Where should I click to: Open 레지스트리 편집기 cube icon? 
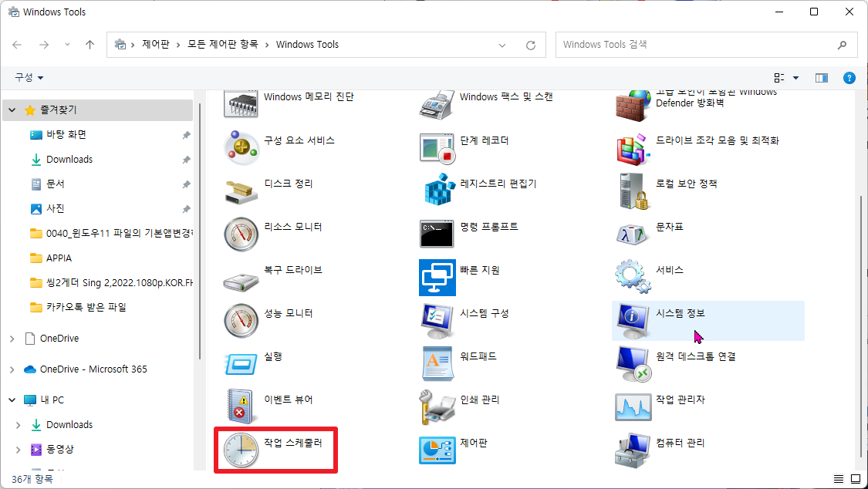439,189
